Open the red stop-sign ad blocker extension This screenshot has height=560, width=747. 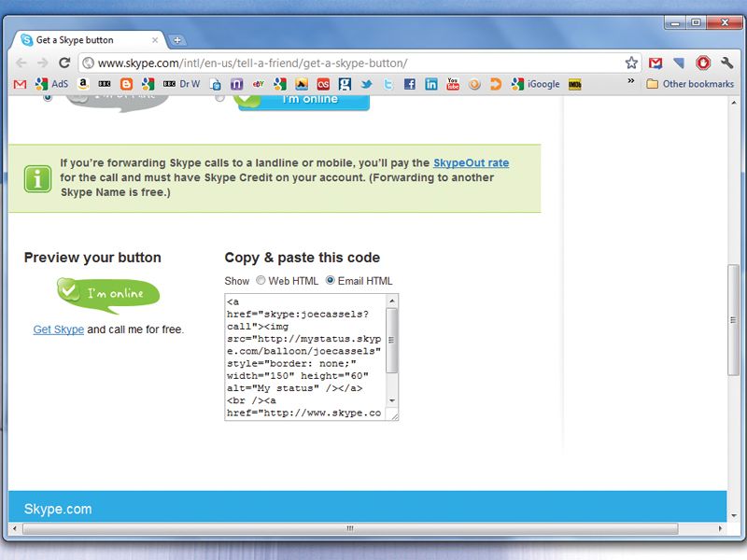tap(703, 63)
